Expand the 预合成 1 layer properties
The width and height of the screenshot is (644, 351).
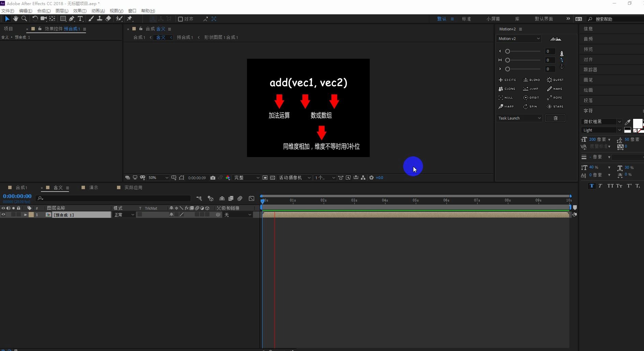25,215
